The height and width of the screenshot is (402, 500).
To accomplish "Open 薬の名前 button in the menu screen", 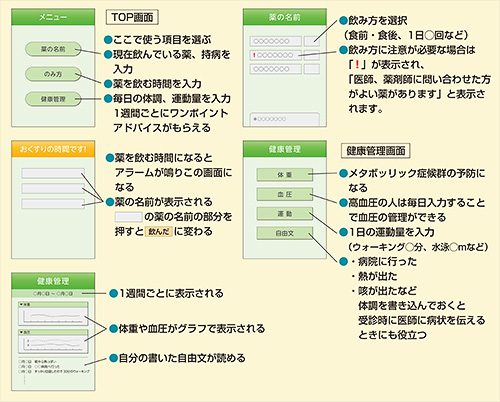I will click(53, 49).
